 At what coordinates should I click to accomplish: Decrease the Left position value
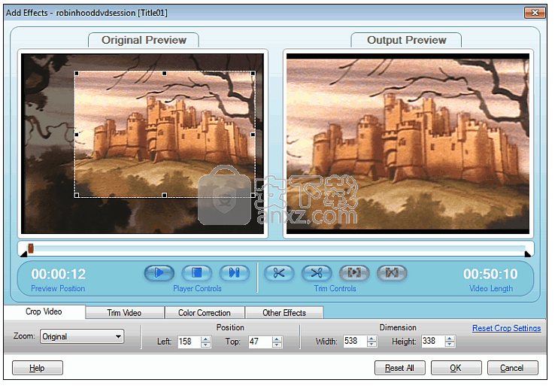[x=206, y=345]
